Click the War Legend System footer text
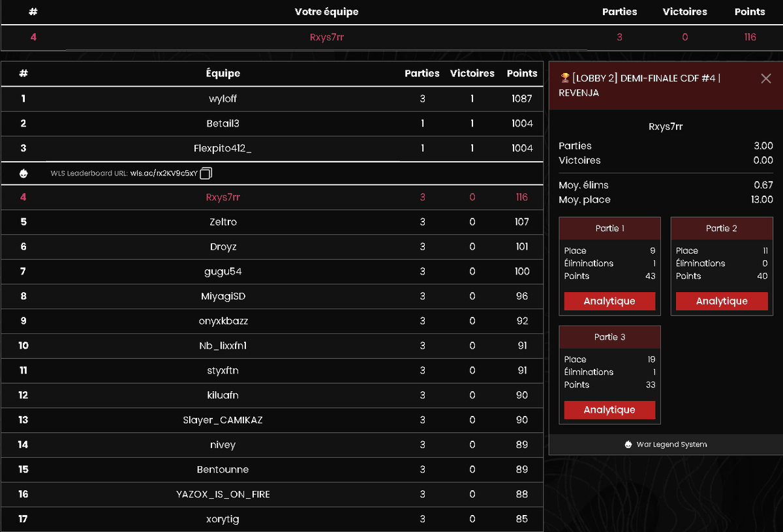Screen dimensions: 783x532 [x=671, y=445]
